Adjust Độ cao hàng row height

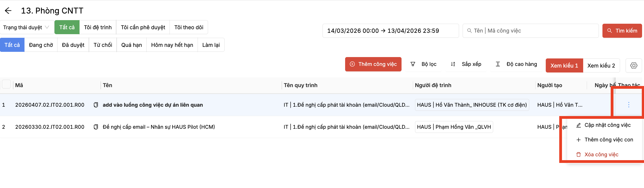point(516,64)
